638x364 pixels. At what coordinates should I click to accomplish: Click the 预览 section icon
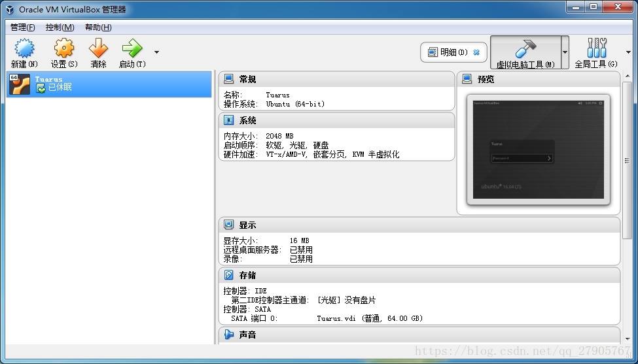[x=467, y=79]
